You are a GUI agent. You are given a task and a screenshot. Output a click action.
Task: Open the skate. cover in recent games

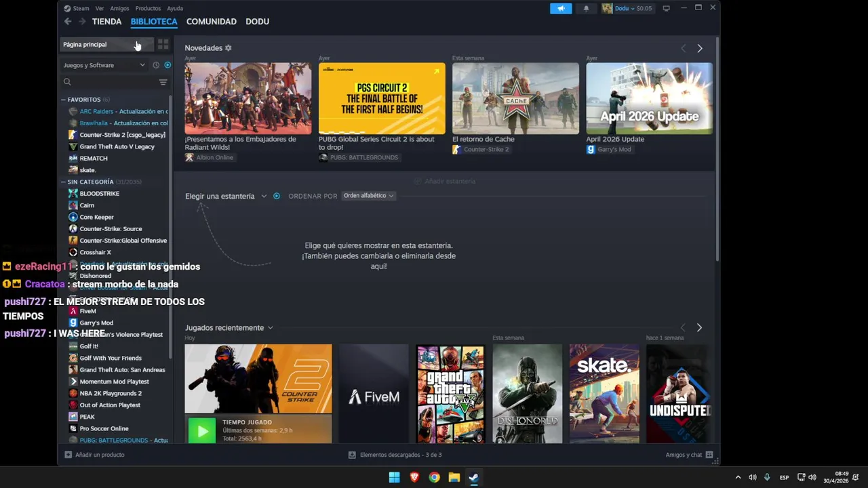click(x=604, y=394)
